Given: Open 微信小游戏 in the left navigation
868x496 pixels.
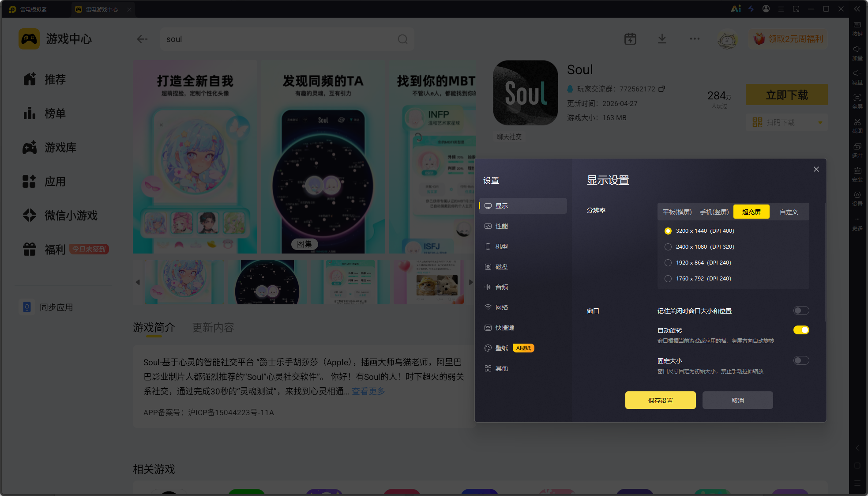Looking at the screenshot, I should point(60,216).
